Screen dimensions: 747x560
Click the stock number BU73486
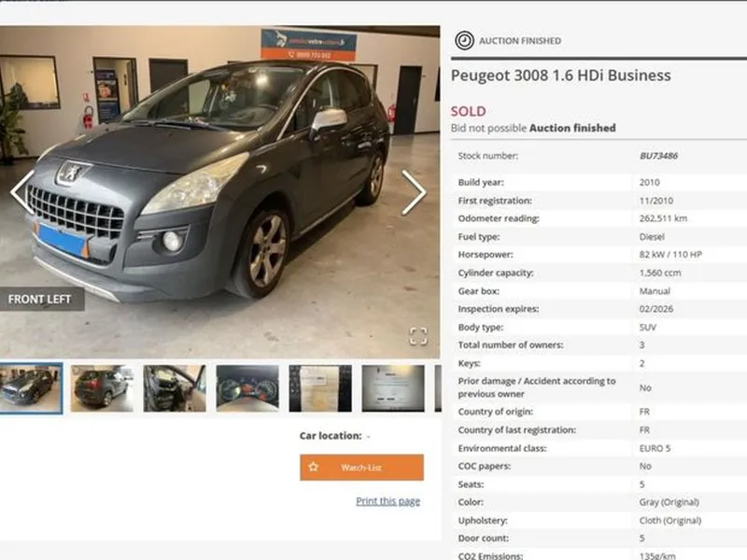click(x=658, y=156)
